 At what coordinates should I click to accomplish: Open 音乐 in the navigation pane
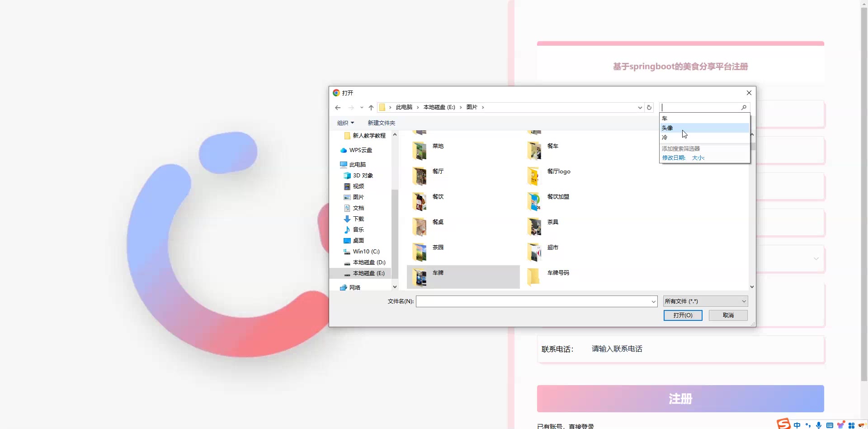pos(354,230)
